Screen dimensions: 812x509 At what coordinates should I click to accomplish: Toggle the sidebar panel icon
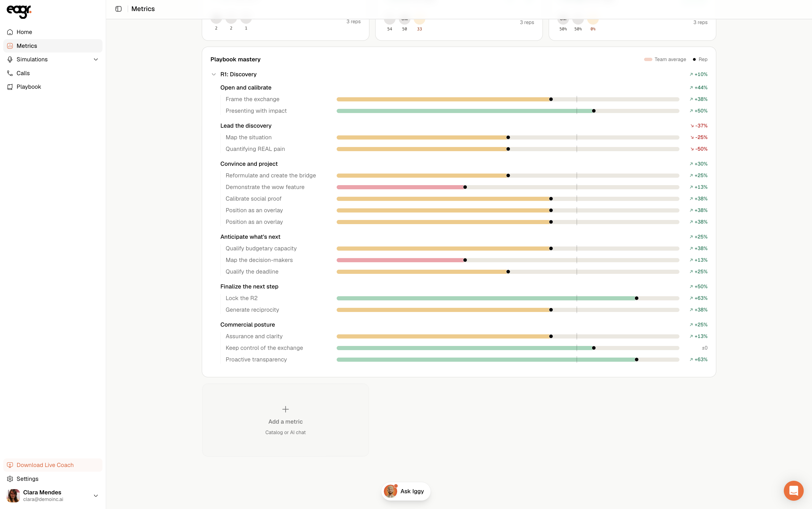pos(118,9)
